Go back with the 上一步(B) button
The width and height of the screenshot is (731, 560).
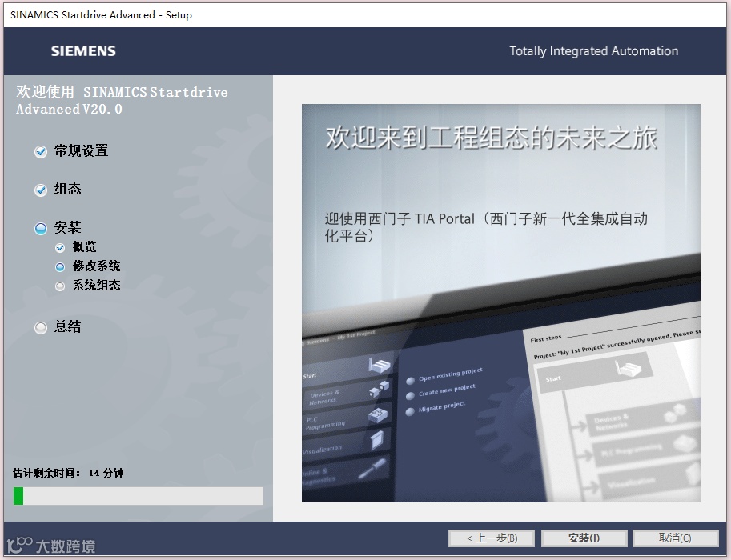point(492,538)
